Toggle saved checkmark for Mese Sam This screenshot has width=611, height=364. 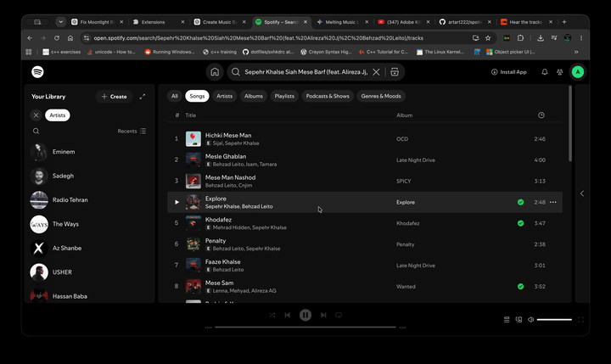520,287
